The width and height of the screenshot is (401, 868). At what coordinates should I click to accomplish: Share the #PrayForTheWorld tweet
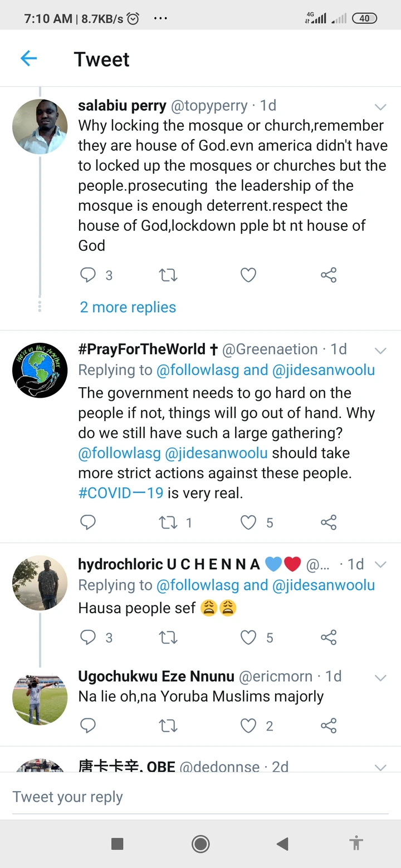(x=329, y=522)
